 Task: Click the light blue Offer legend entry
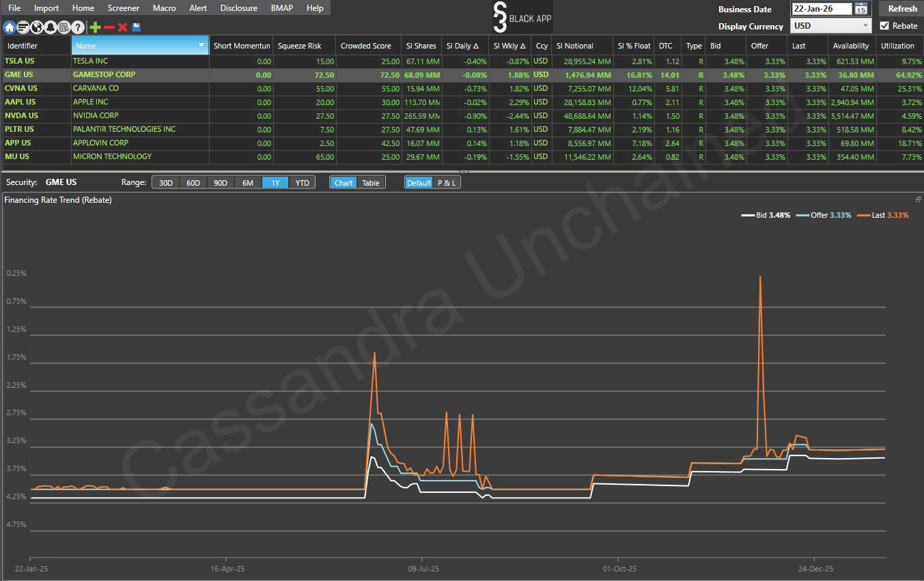click(824, 215)
